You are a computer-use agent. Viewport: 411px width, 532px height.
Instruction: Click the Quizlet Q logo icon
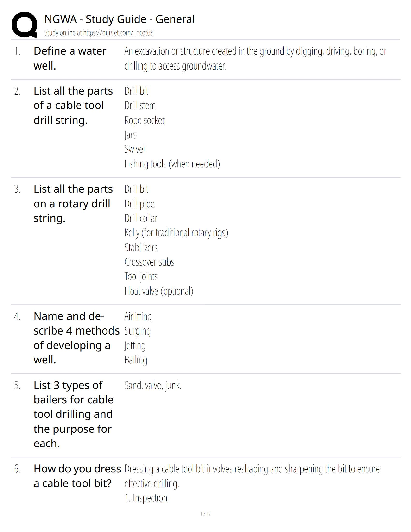coord(24,25)
